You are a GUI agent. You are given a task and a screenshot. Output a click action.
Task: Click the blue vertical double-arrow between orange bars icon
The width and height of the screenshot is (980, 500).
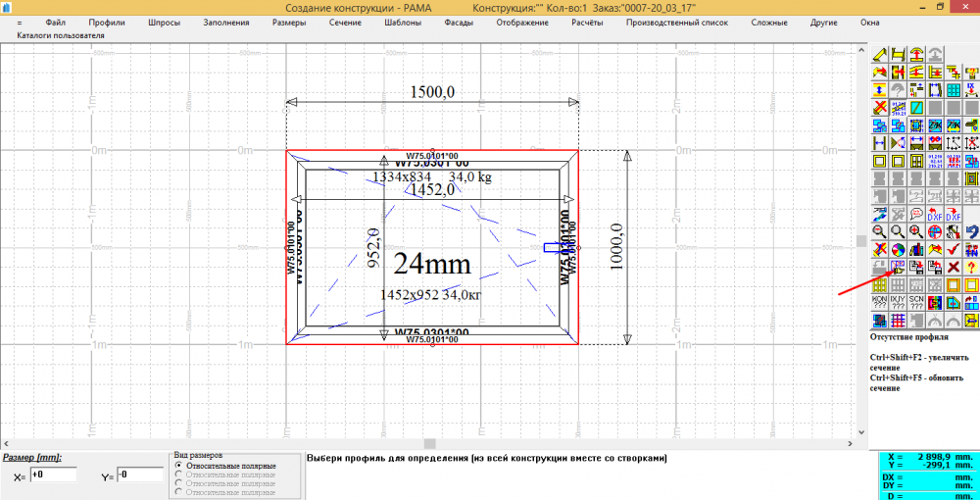pyautogui.click(x=879, y=89)
